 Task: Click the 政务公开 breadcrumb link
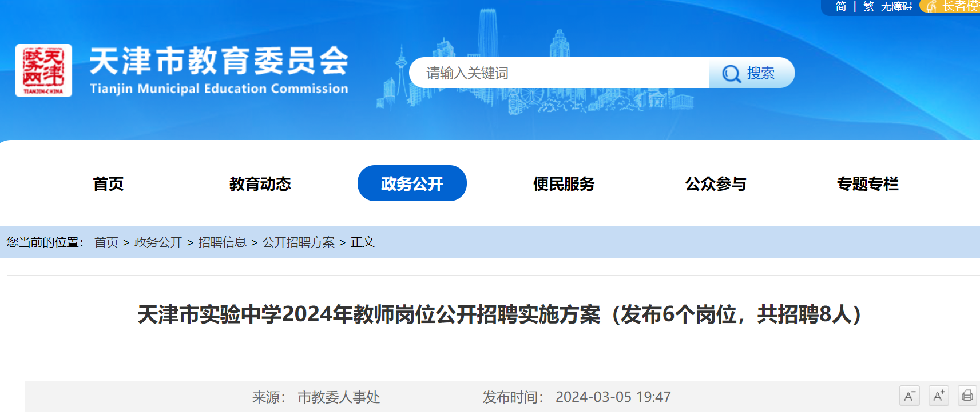tap(158, 242)
